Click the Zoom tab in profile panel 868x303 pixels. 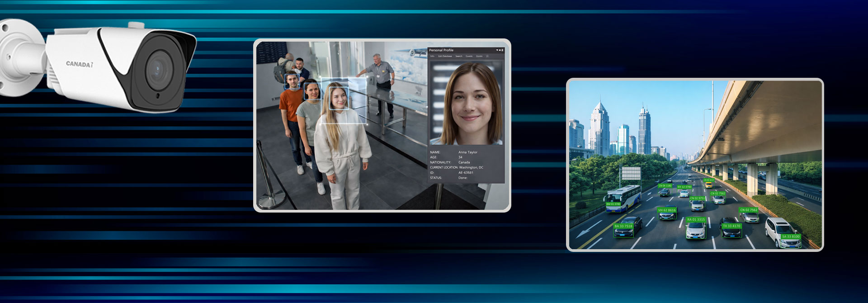[479, 56]
